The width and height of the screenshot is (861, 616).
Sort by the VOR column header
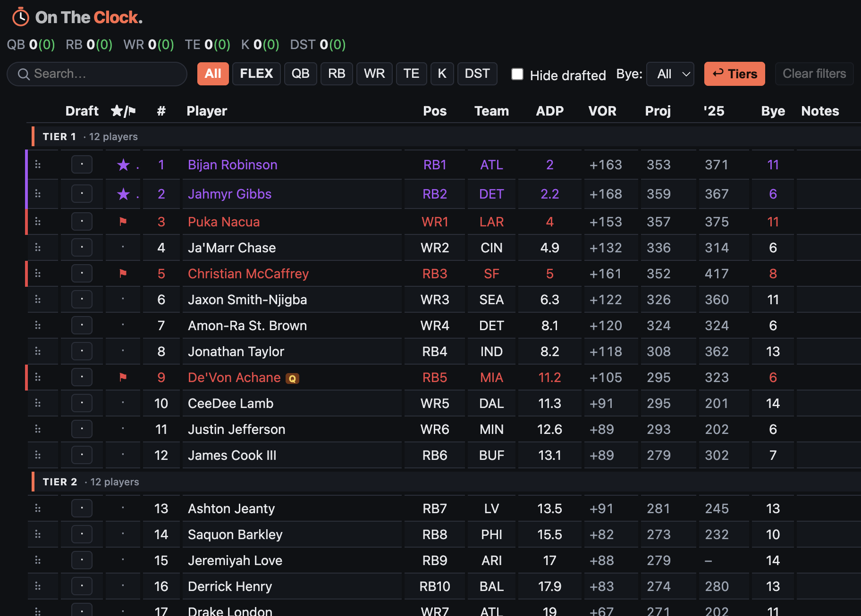coord(602,111)
